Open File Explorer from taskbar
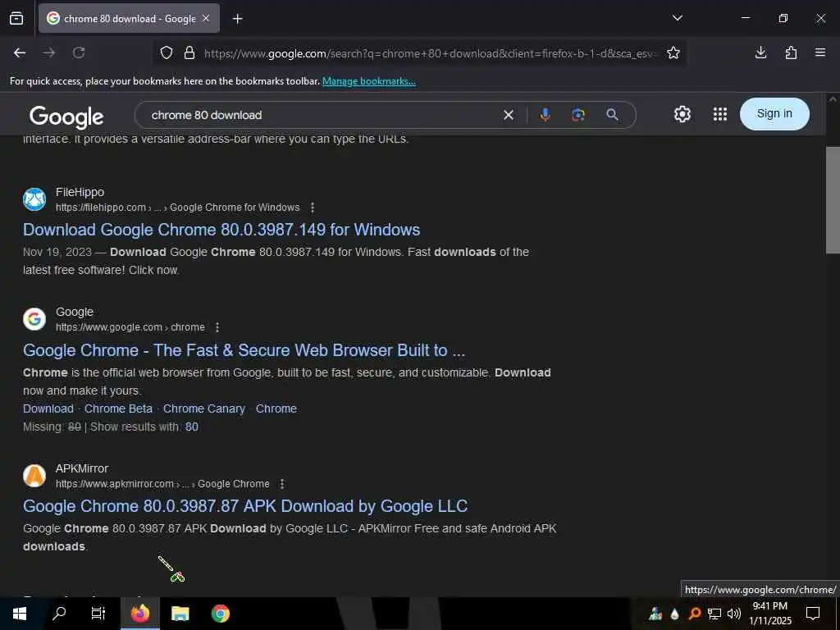The height and width of the screenshot is (630, 840). [x=180, y=614]
